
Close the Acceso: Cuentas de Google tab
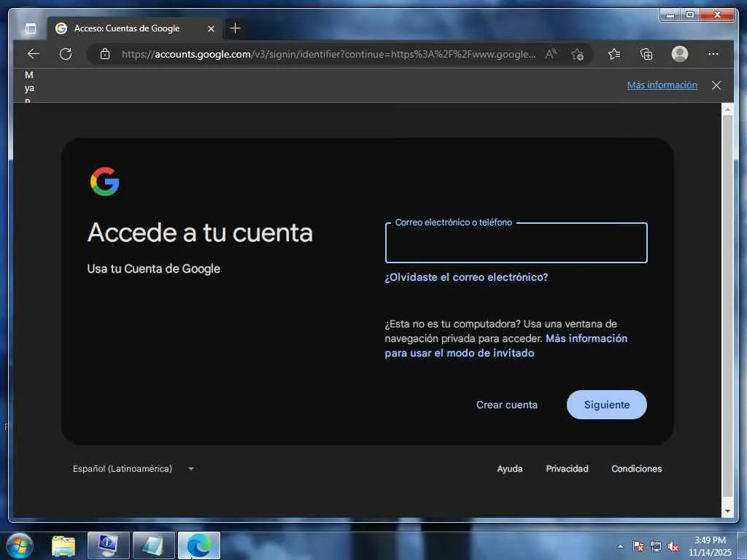211,28
